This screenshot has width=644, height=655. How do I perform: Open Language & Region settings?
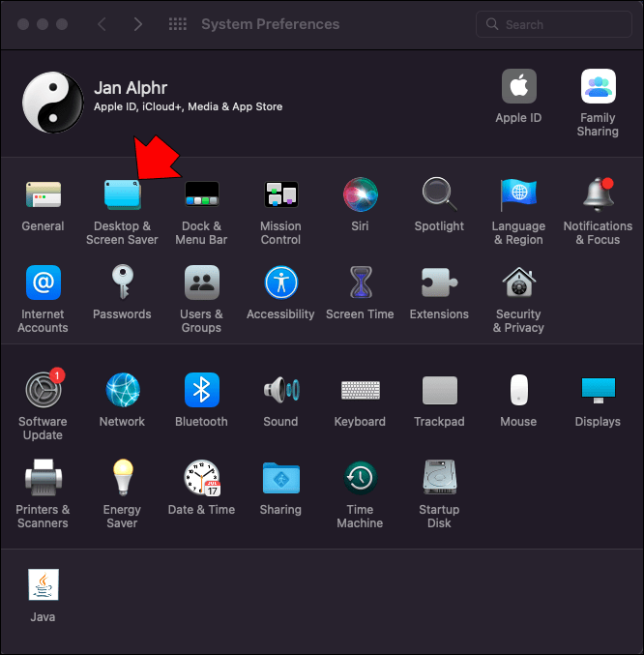[519, 194]
